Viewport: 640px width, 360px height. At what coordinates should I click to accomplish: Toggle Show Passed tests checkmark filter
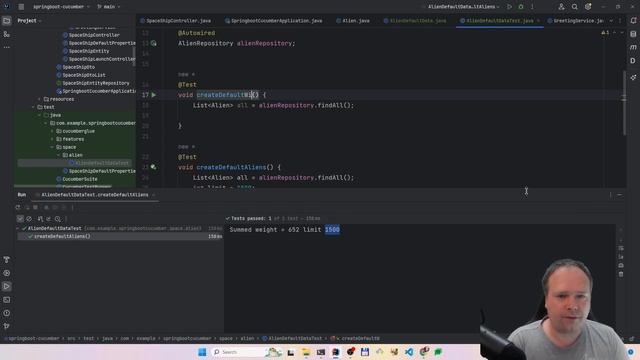[x=20, y=219]
